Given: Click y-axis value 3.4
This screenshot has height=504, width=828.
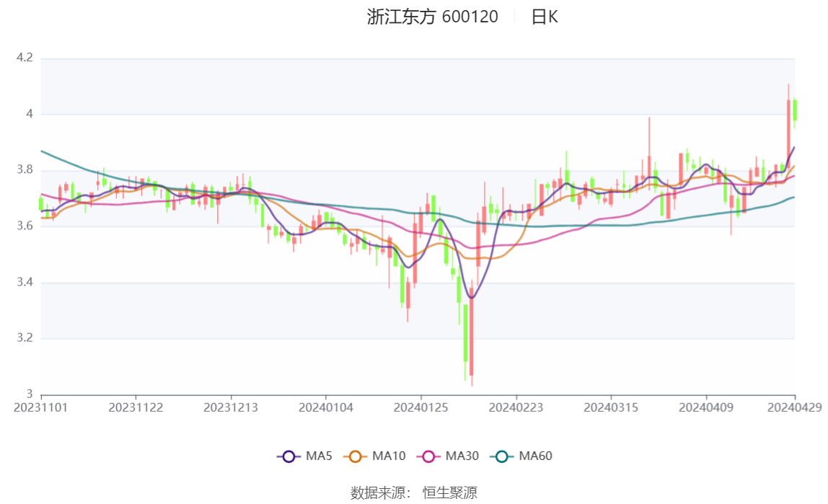Looking at the screenshot, I should coord(25,283).
